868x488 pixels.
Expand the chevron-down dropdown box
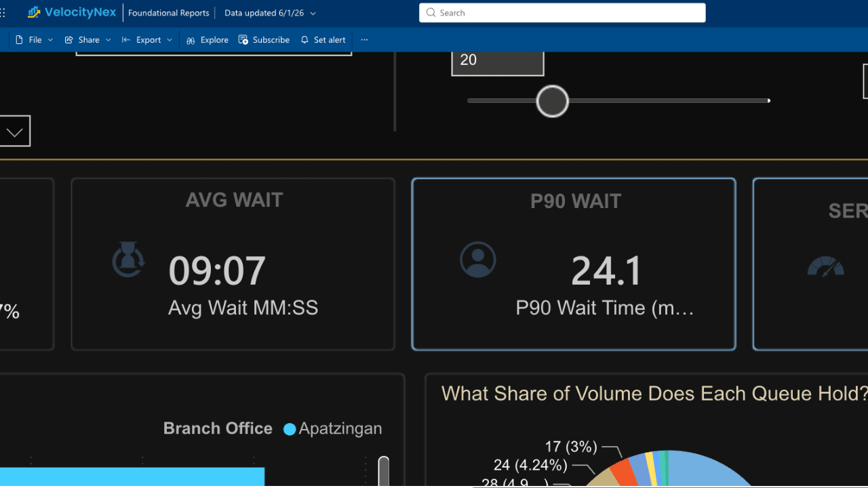(x=15, y=131)
